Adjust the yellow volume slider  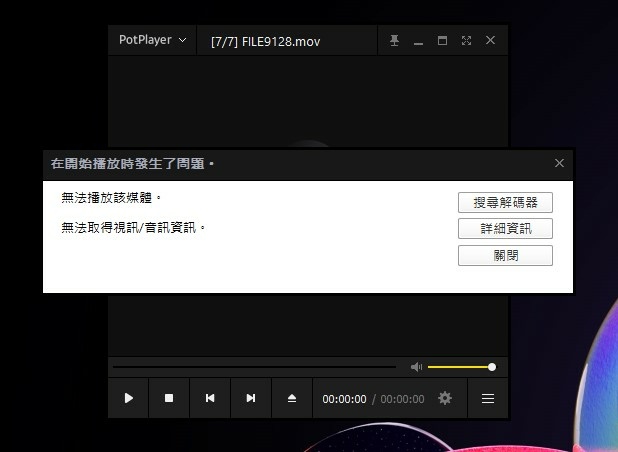462,367
